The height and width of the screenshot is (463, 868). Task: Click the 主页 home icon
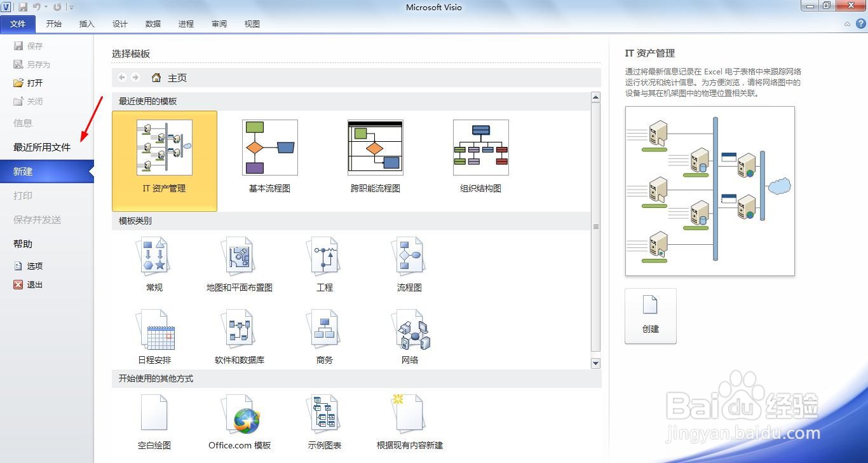coord(156,78)
